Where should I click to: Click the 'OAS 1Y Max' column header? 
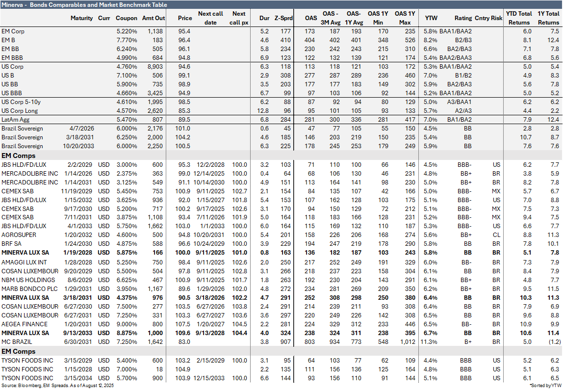pos(405,18)
